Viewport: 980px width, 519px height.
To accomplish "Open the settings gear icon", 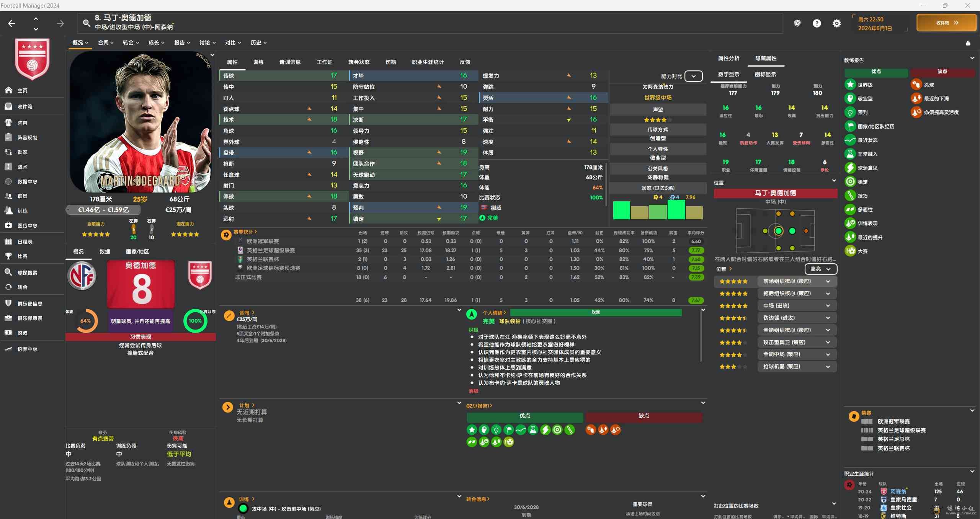I will 837,23.
